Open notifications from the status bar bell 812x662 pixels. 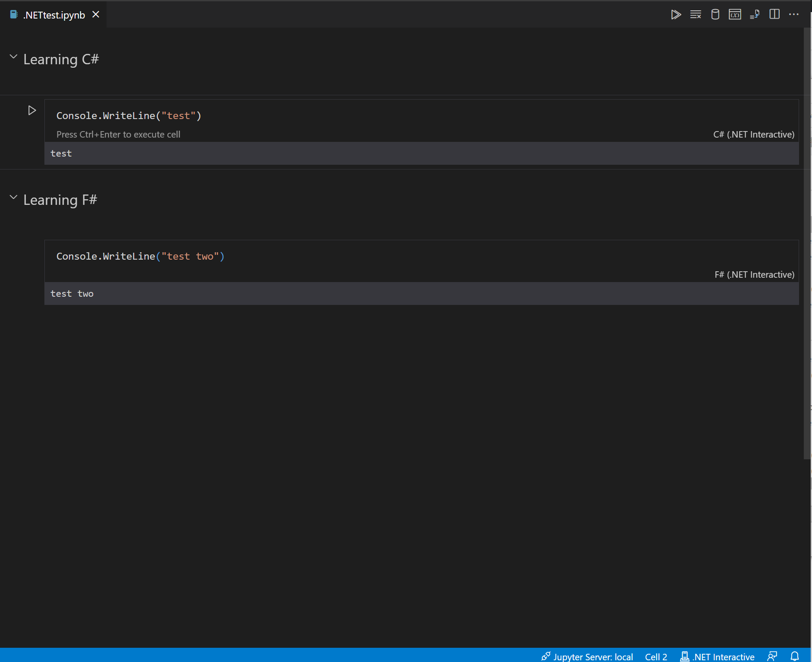[796, 656]
